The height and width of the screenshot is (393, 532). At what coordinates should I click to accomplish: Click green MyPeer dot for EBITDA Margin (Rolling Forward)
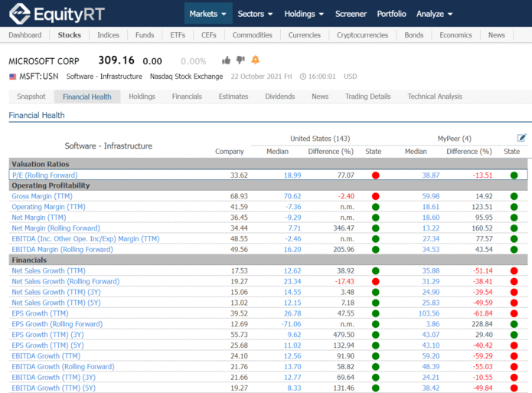514,250
